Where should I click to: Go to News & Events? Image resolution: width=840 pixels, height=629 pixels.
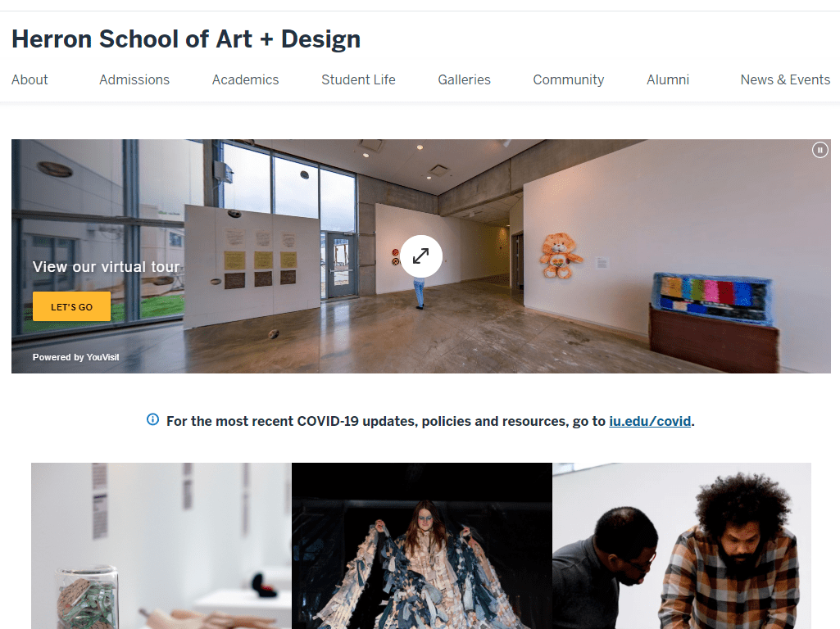click(785, 79)
